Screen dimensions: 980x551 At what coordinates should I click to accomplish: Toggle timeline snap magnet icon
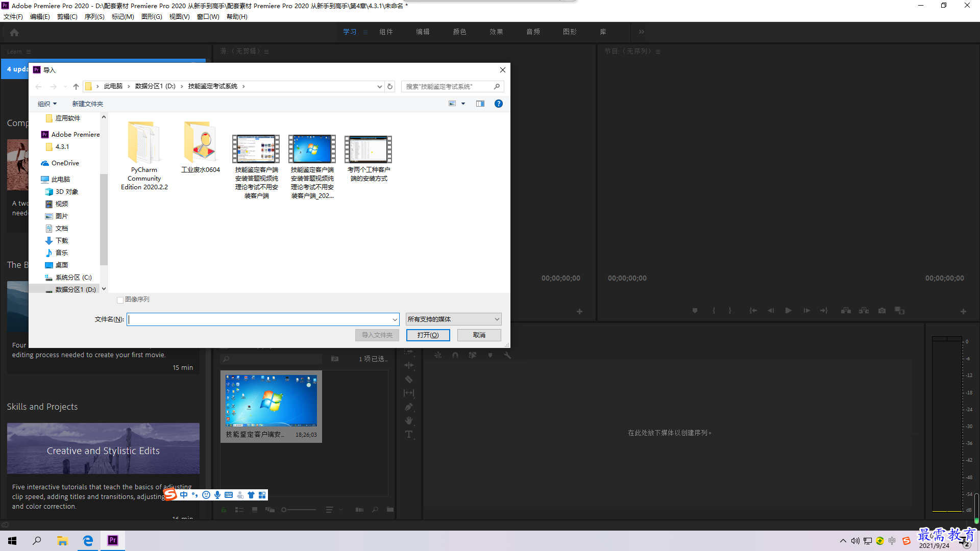tap(455, 355)
